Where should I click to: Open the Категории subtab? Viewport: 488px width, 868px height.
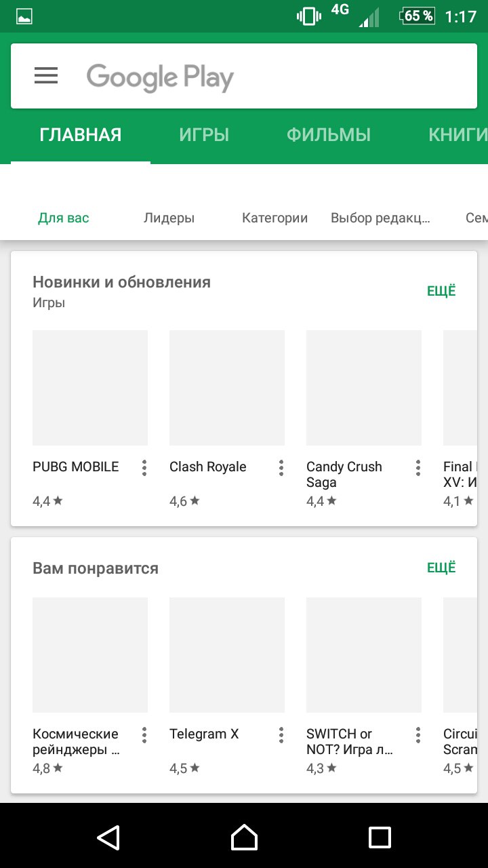point(275,218)
